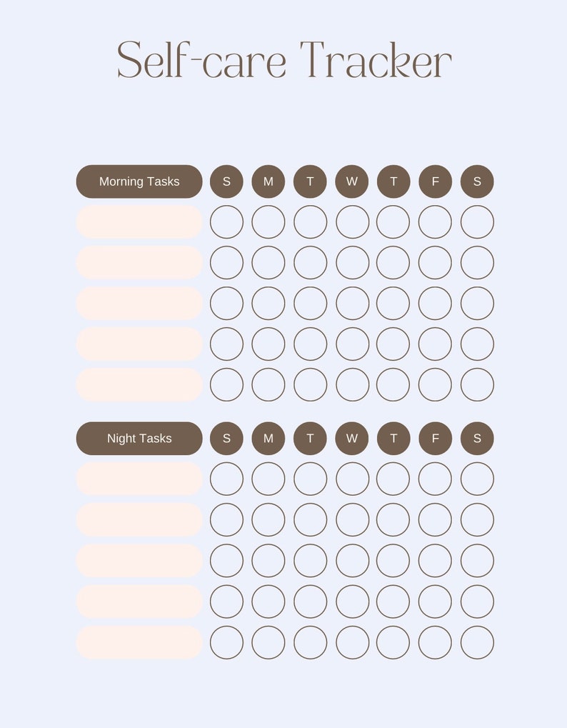Click the Self-care Tracker title
The height and width of the screenshot is (728, 567).
pyautogui.click(x=284, y=59)
